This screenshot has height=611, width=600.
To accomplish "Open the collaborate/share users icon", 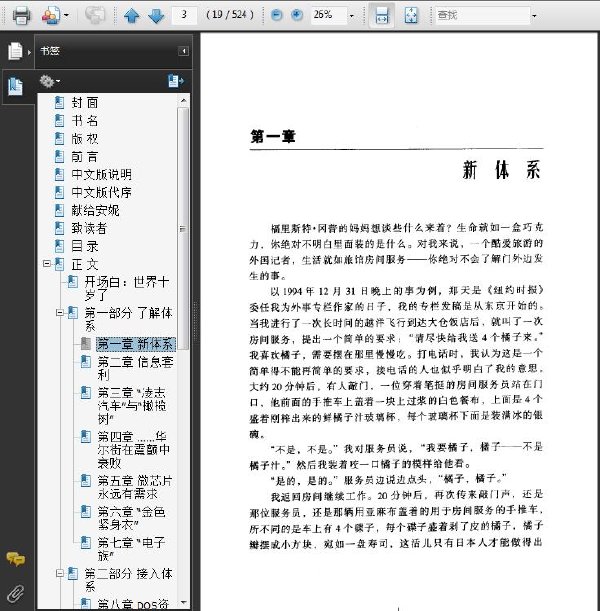I will coord(51,16).
